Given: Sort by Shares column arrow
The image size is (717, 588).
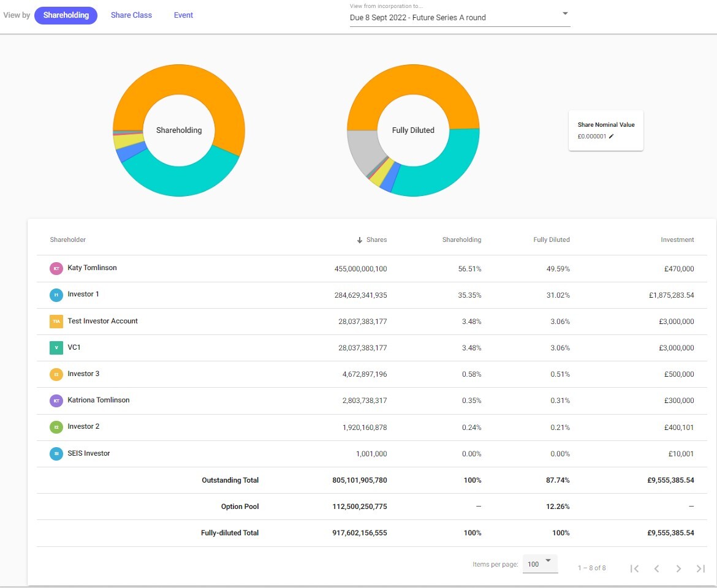Looking at the screenshot, I should coord(360,240).
